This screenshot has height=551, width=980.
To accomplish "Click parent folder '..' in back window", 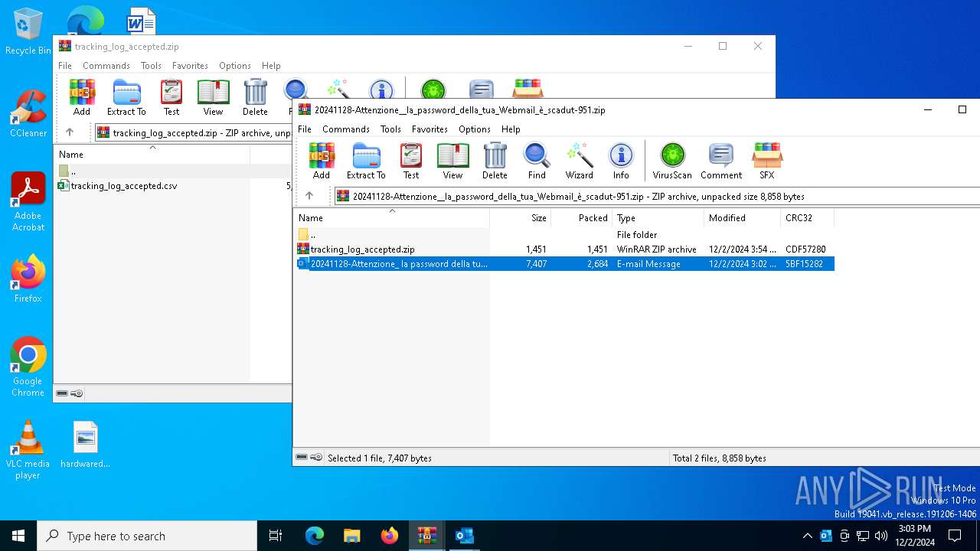I will click(x=67, y=171).
